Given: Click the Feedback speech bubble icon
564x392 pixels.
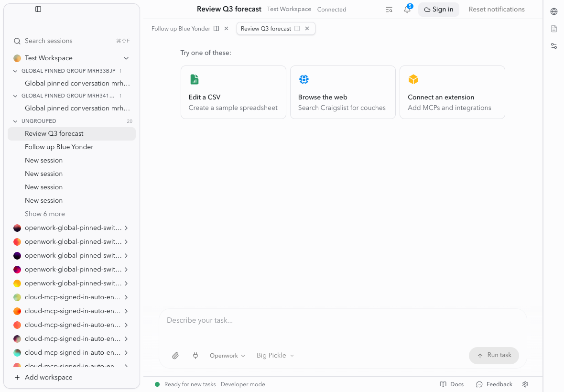Looking at the screenshot, I should [x=479, y=384].
